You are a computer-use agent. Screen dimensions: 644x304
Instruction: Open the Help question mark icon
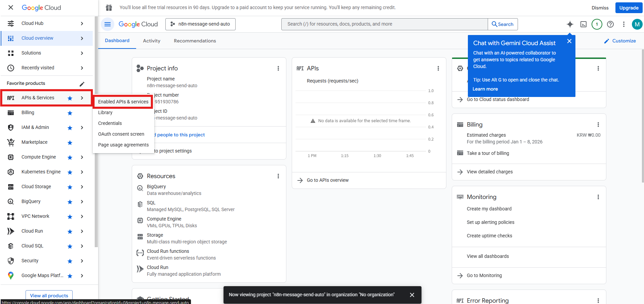[x=610, y=24]
